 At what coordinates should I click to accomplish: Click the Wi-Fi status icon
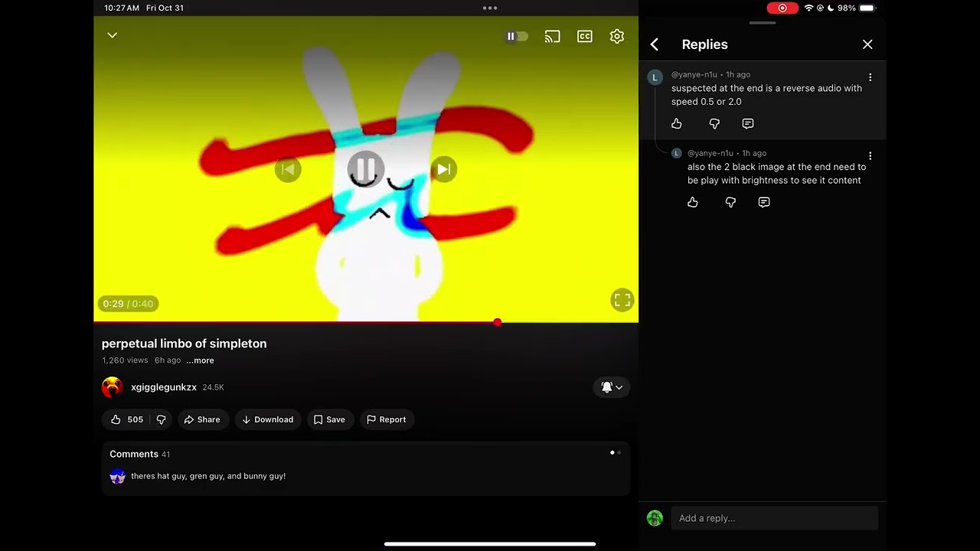pyautogui.click(x=808, y=8)
